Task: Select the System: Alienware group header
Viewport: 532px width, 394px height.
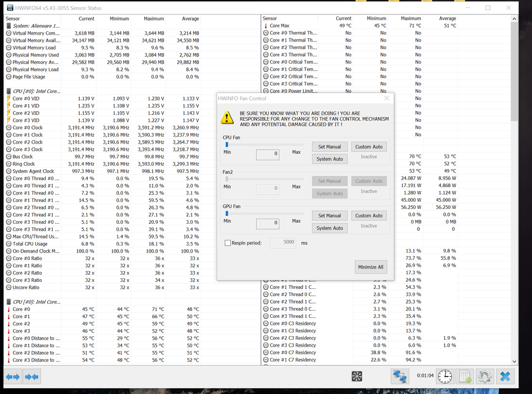Action: (36, 26)
